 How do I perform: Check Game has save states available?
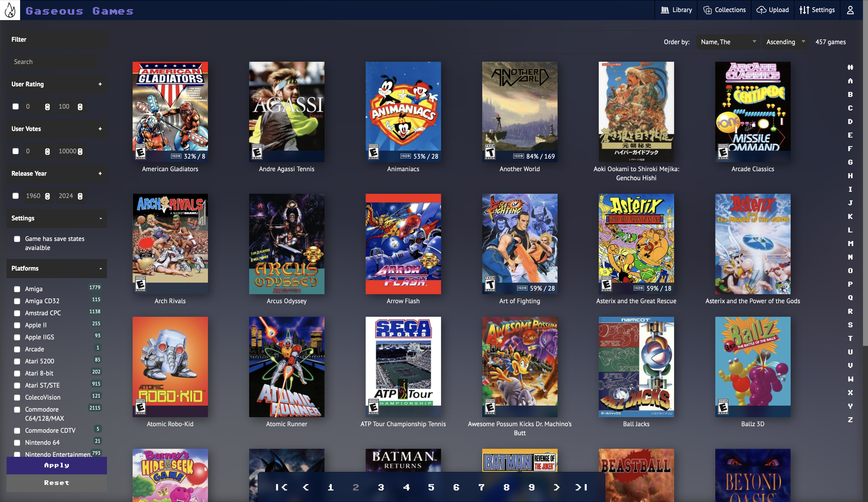pyautogui.click(x=17, y=239)
